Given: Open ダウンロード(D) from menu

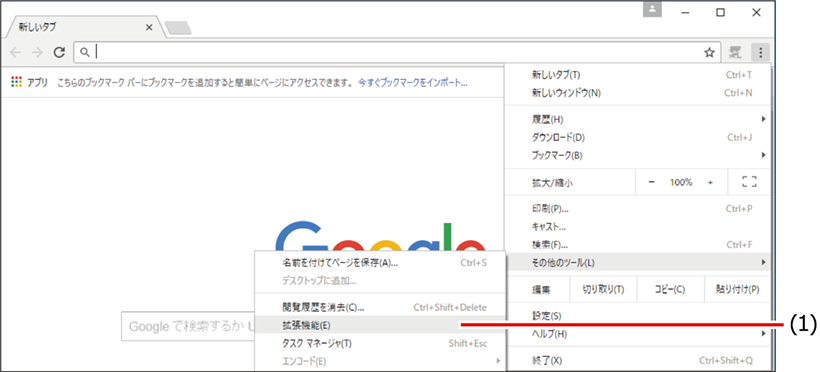Looking at the screenshot, I should point(637,138).
